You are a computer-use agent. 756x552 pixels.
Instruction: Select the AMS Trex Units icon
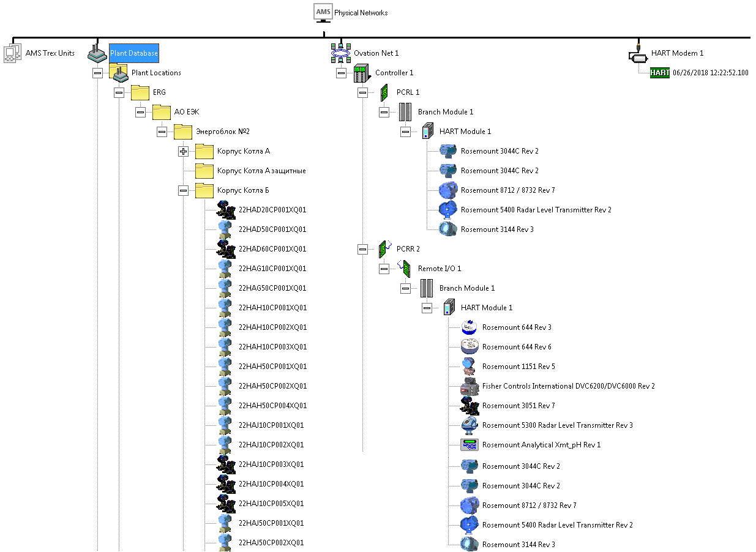point(13,54)
